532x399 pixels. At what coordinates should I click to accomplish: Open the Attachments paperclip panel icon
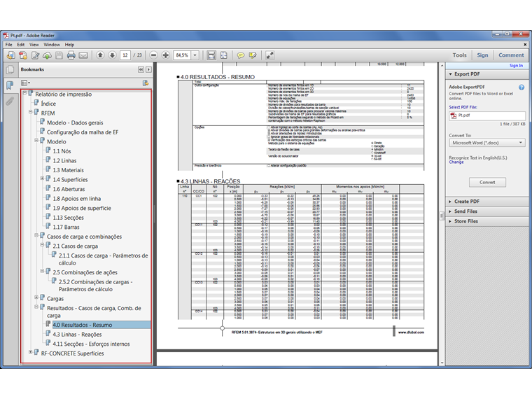coord(10,101)
